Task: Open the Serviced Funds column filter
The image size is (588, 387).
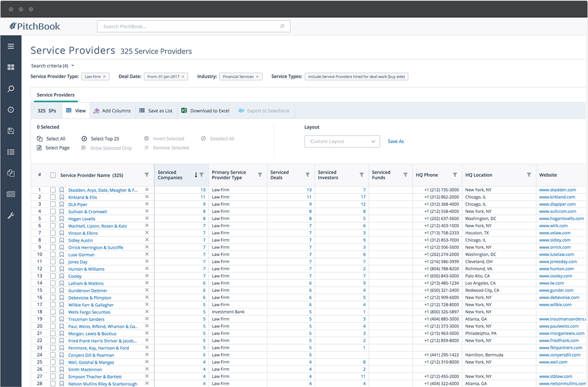Action: tap(405, 175)
